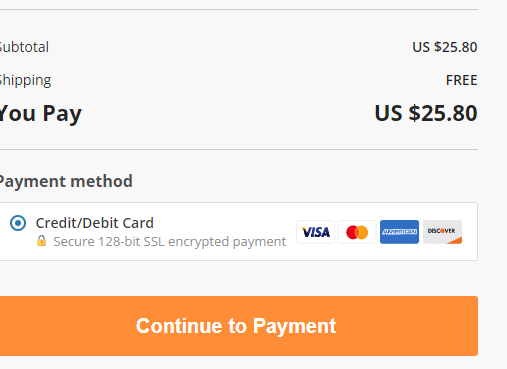Select the Credit/Debit Card radio button
507x369 pixels.
tap(18, 223)
